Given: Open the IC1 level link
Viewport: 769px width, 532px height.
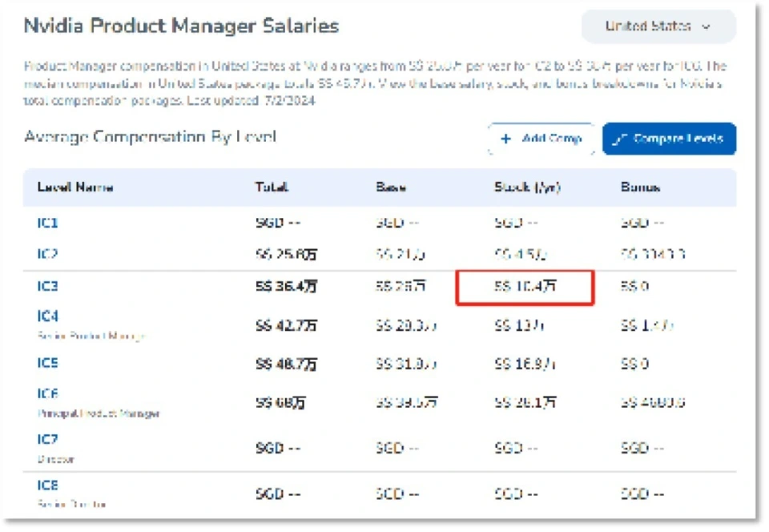Looking at the screenshot, I should pyautogui.click(x=48, y=223).
